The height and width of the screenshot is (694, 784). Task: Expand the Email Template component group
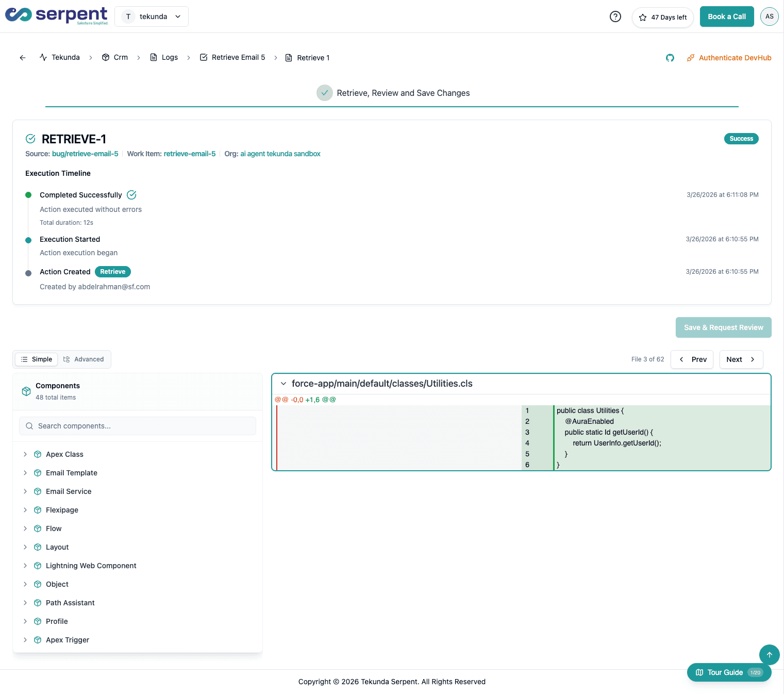pyautogui.click(x=25, y=473)
